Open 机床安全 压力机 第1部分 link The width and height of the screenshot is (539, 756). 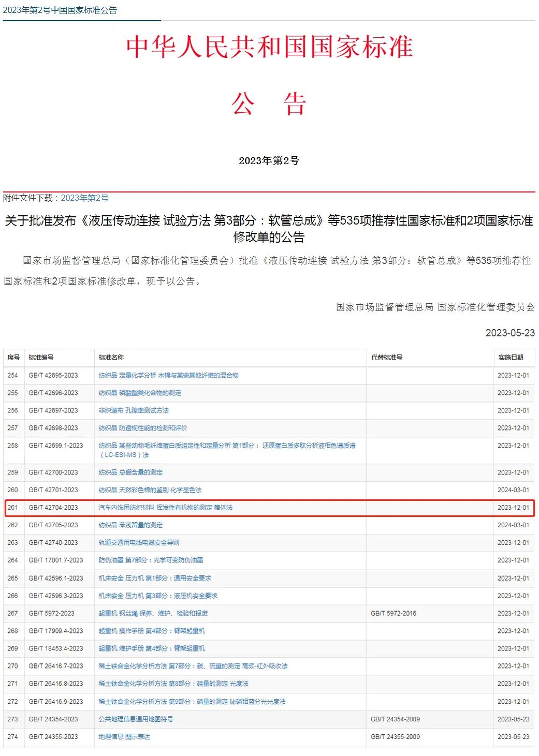click(x=155, y=578)
